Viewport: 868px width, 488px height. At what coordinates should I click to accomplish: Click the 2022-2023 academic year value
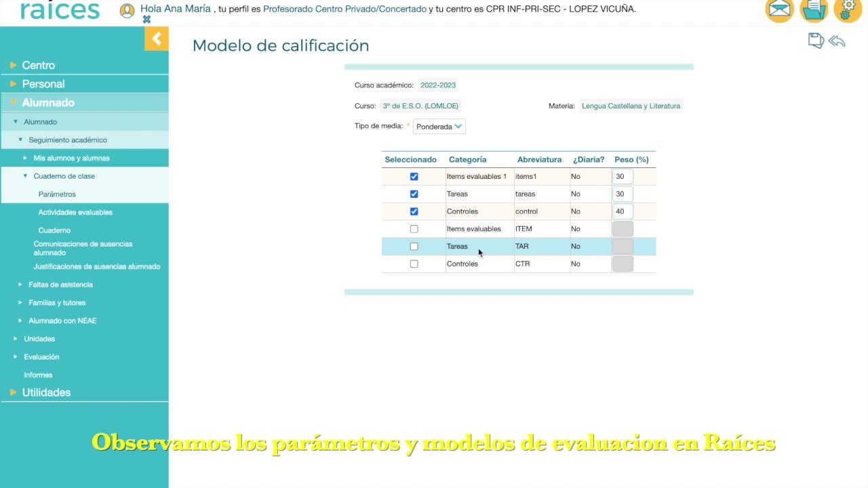438,85
